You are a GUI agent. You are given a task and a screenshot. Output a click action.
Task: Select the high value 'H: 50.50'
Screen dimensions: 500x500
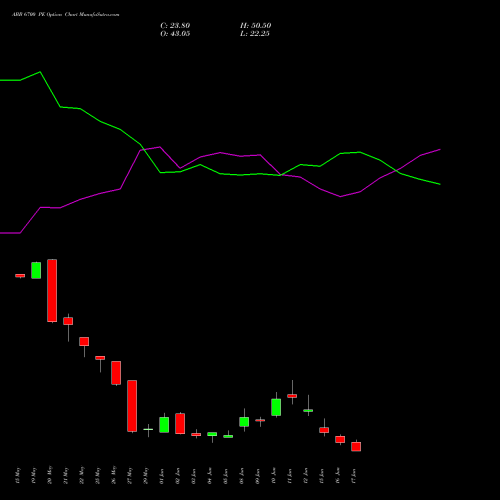point(255,26)
